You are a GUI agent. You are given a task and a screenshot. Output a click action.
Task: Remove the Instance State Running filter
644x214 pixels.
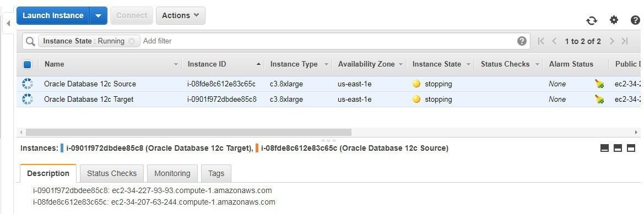click(132, 41)
